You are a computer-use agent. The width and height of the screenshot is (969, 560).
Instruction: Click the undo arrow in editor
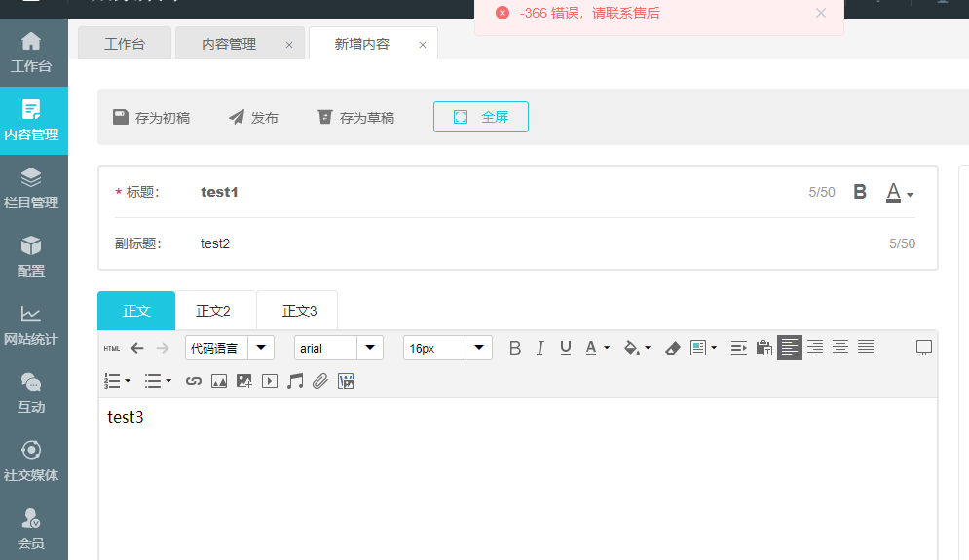pyautogui.click(x=137, y=348)
